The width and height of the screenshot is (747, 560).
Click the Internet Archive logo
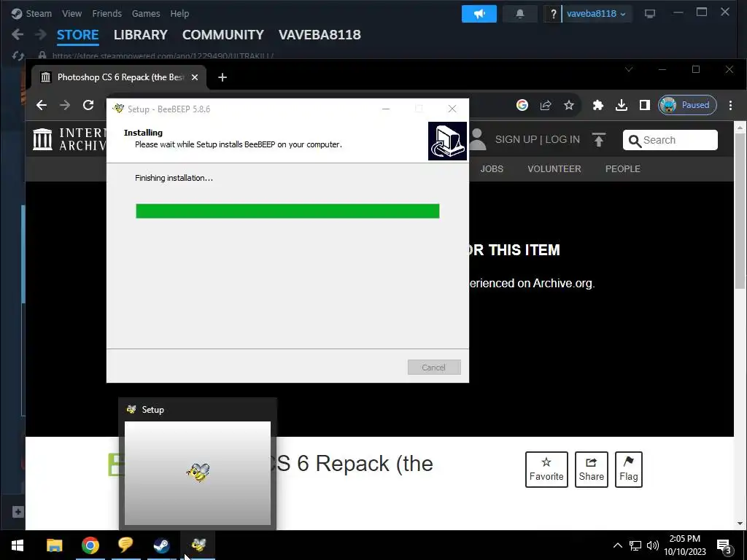coord(69,139)
